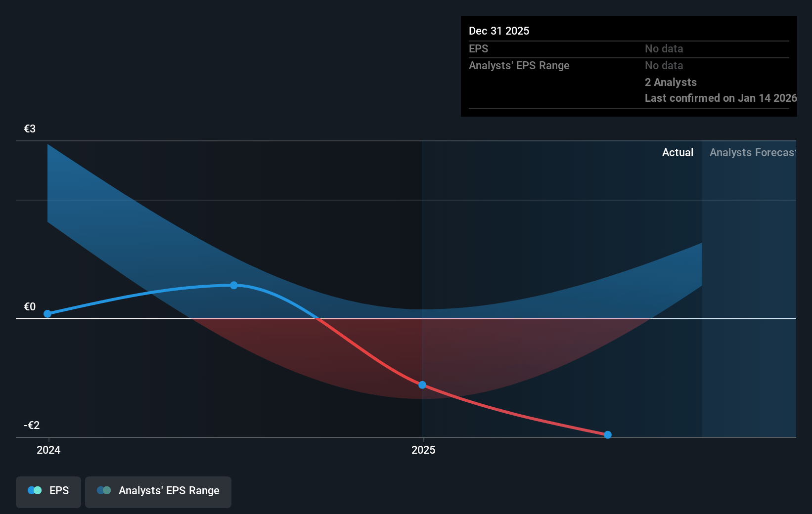Click the Analysts Forecast section label

click(x=752, y=152)
